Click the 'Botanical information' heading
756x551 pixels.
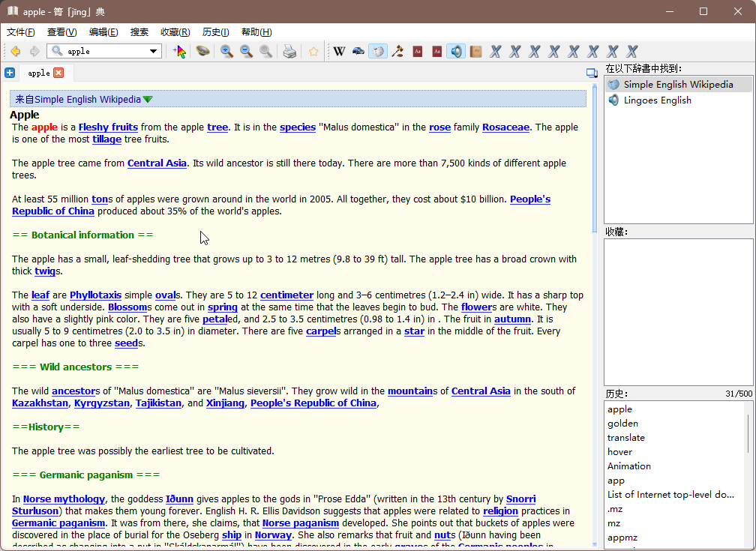tap(83, 235)
